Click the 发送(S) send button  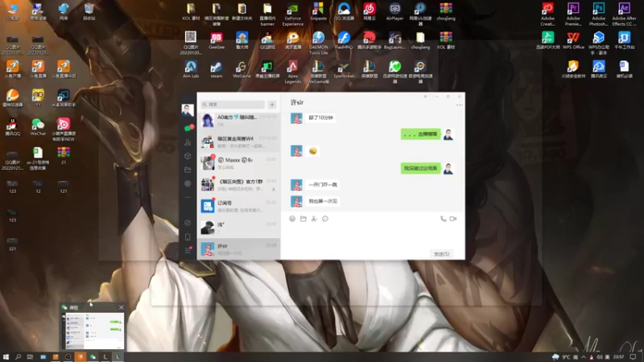click(x=441, y=253)
